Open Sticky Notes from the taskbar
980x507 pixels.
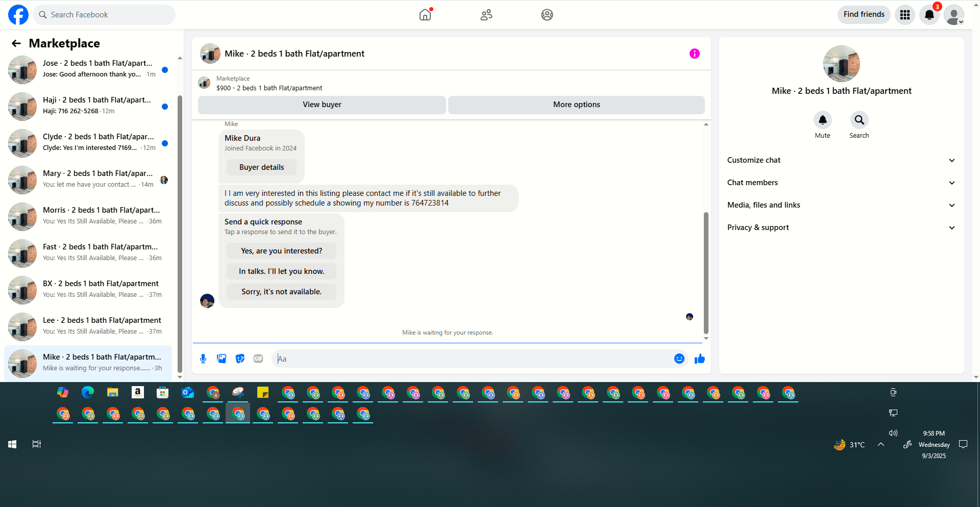pyautogui.click(x=263, y=392)
